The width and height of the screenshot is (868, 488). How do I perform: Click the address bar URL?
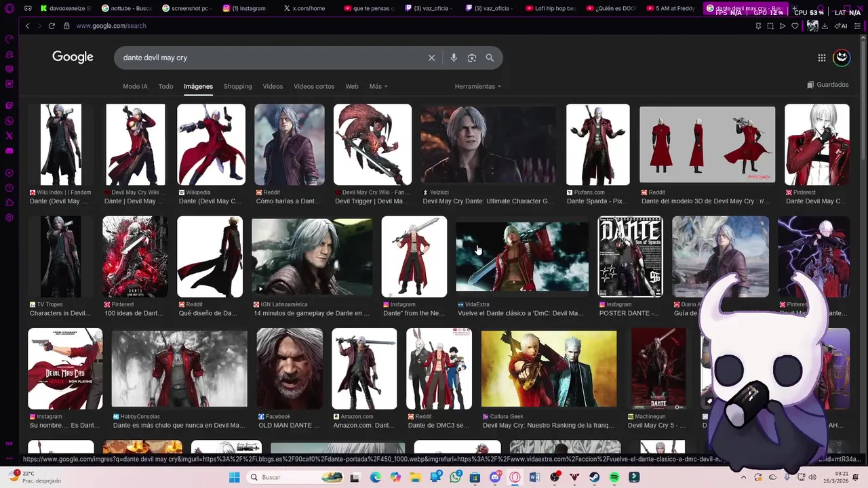(111, 26)
